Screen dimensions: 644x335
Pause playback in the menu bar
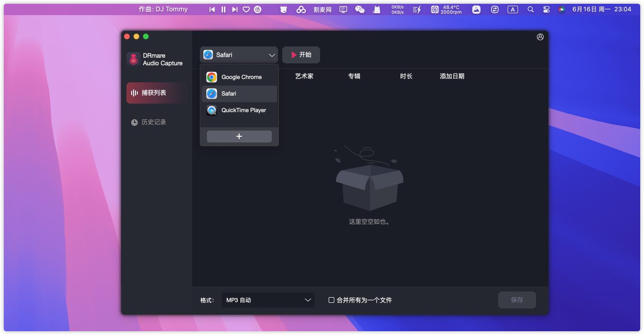[224, 9]
